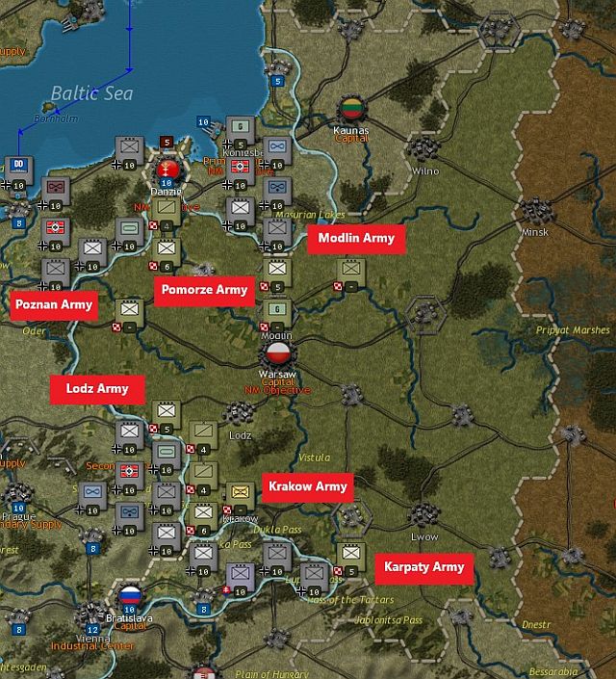Click the Krakow Army label
Screen dimensions: 616x679
tap(308, 486)
